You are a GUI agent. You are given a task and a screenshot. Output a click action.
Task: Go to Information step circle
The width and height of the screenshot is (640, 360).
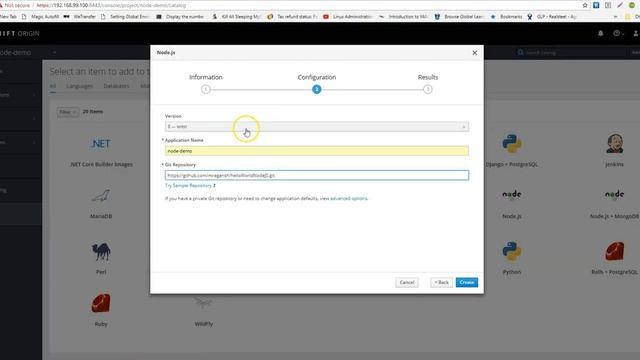[x=206, y=89]
